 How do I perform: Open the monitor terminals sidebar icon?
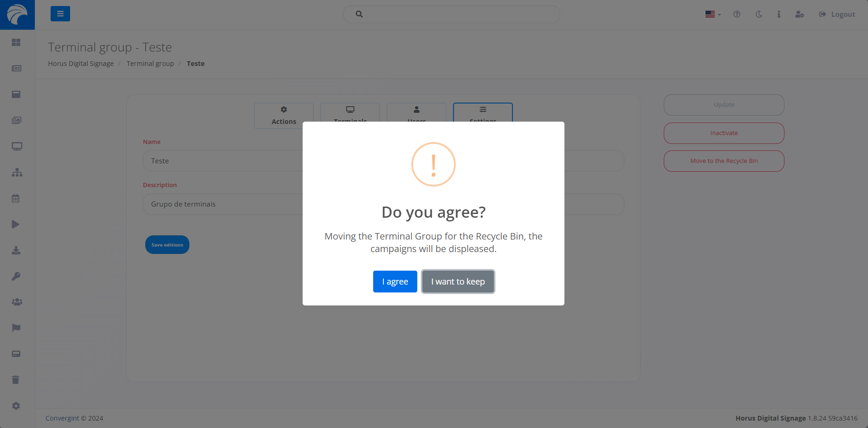[17, 146]
